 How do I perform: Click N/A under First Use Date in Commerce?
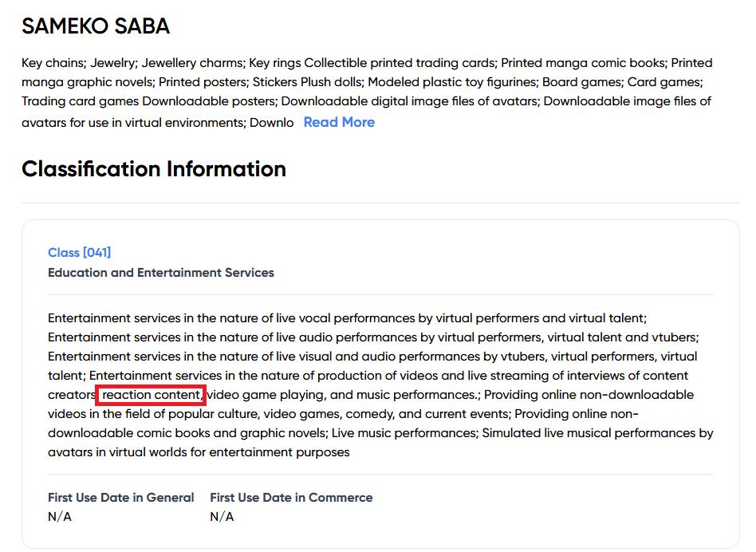click(222, 517)
